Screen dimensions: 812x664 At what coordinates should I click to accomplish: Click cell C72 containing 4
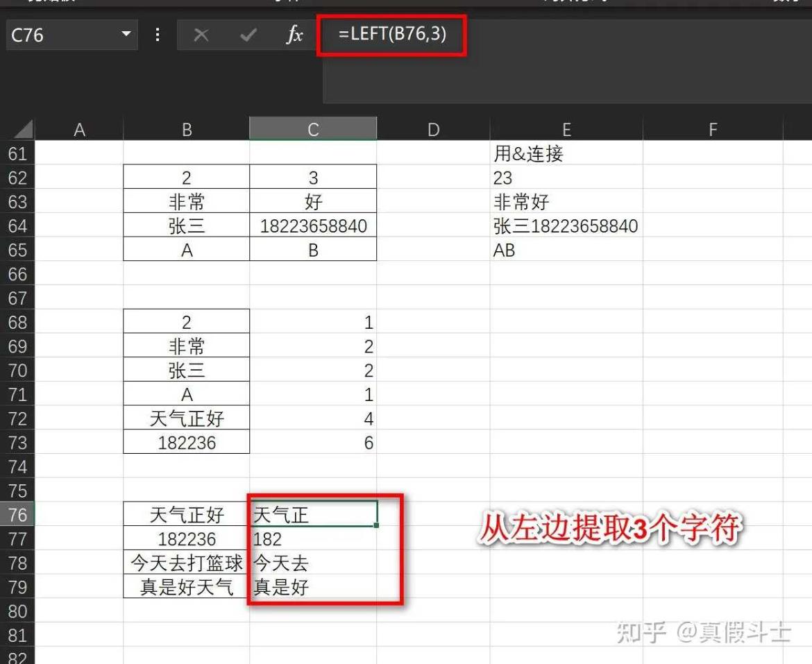pos(313,418)
